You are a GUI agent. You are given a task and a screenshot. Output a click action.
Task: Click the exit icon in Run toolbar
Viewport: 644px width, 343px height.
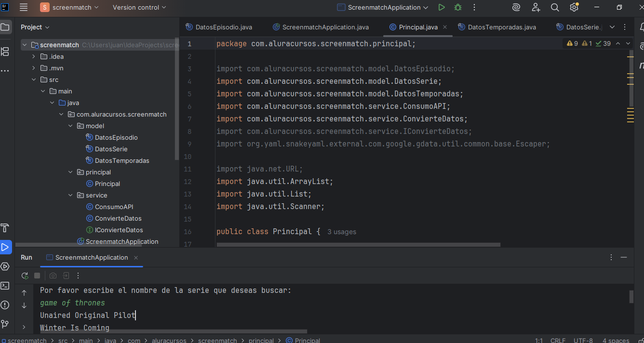coord(66,276)
